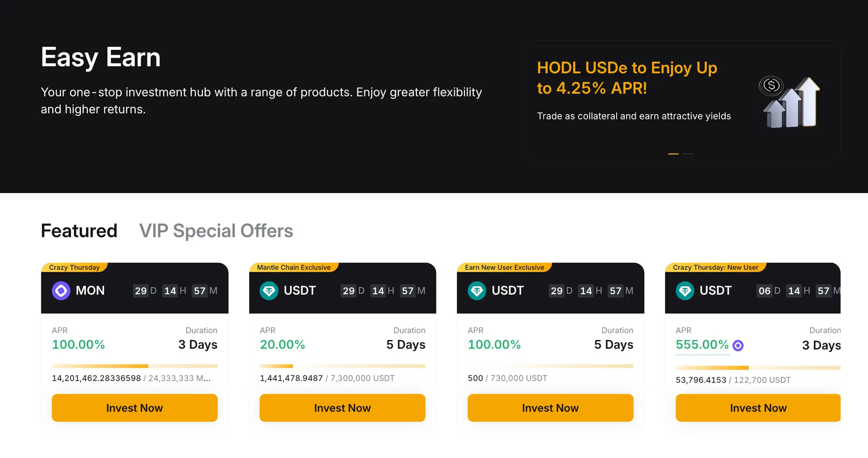This screenshot has width=868, height=458.
Task: Click the USDT icon on Earn New User Exclusive card
Action: click(477, 291)
